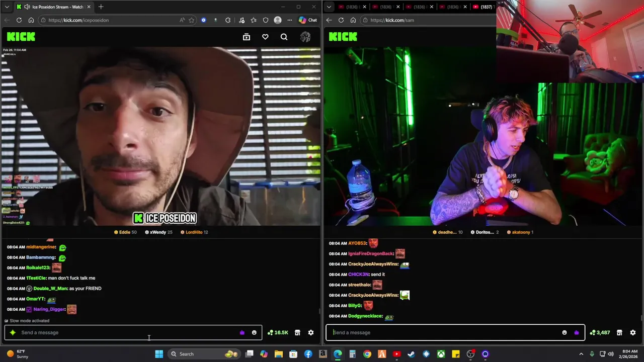This screenshot has height=362, width=644.
Task: Click the Ice Poseidon video stream
Action: 161,137
